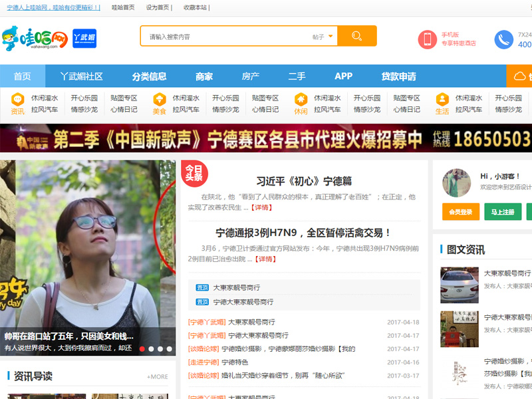Open the 二手 navigation tab

[297, 76]
